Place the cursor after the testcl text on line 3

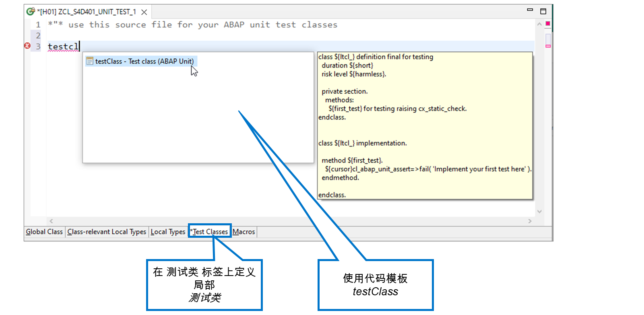coord(80,46)
